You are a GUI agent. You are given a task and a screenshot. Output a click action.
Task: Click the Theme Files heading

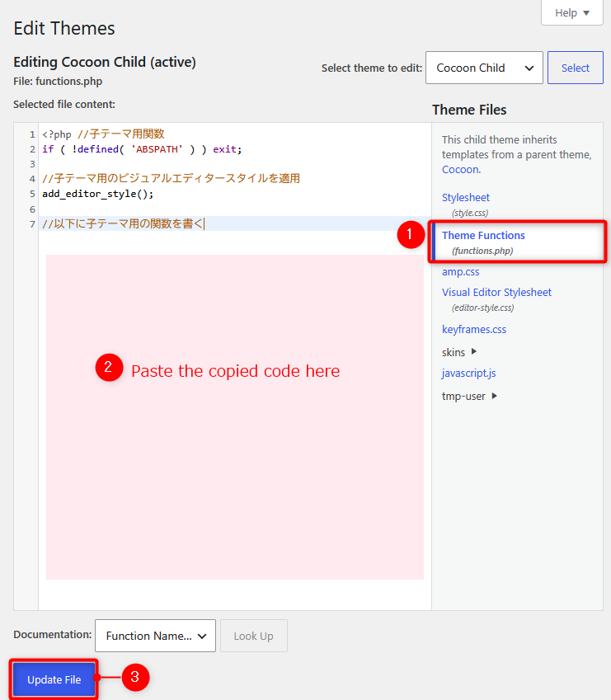pyautogui.click(x=469, y=110)
